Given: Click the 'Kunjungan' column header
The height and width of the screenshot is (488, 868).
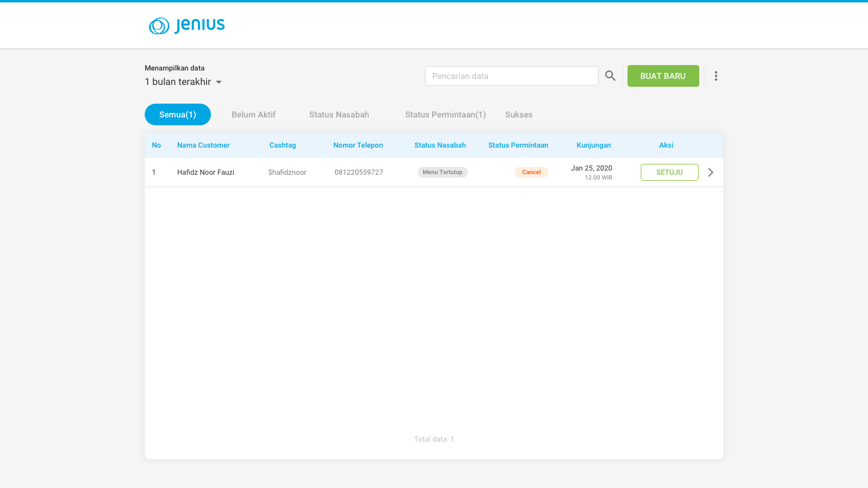Looking at the screenshot, I should [594, 145].
